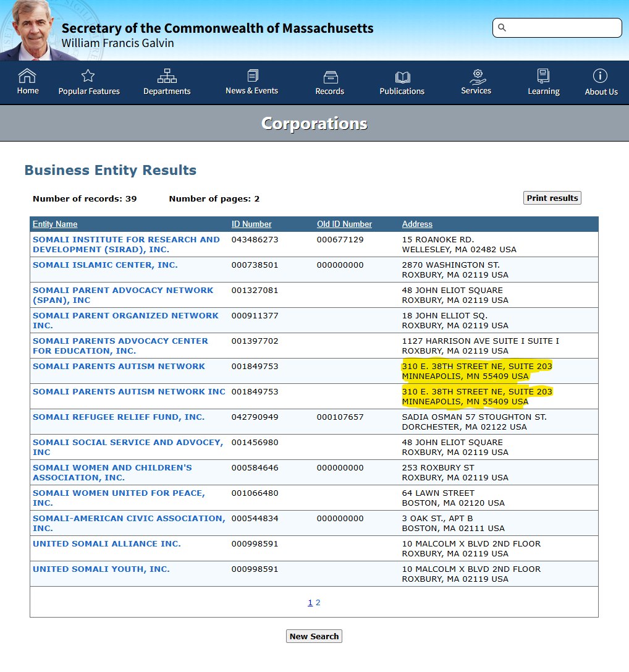
Task: Click ID number 042790949
Action: coord(255,417)
